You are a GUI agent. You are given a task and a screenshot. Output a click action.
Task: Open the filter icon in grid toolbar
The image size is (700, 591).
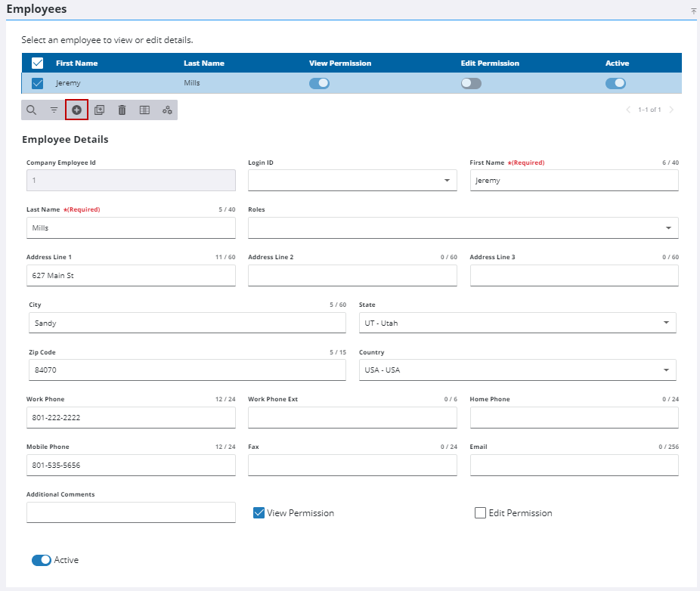pos(54,110)
